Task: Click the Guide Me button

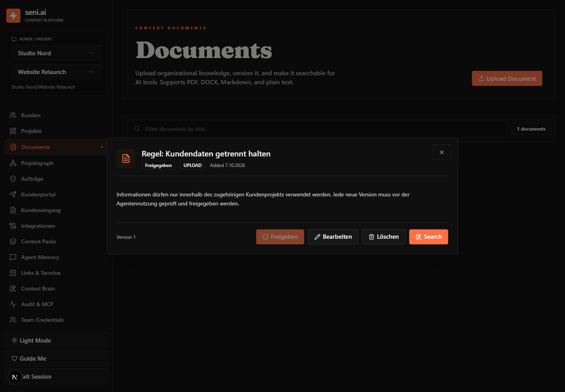Action: pyautogui.click(x=56, y=358)
